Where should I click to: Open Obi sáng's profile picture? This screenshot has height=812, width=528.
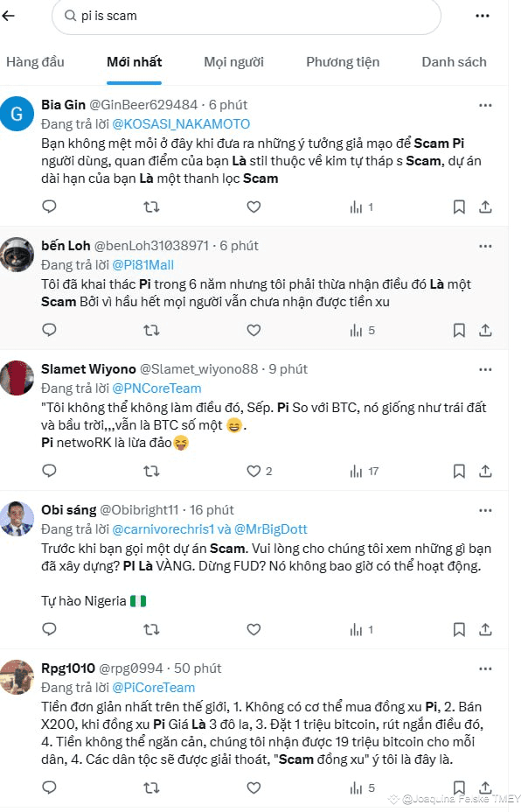(17, 518)
